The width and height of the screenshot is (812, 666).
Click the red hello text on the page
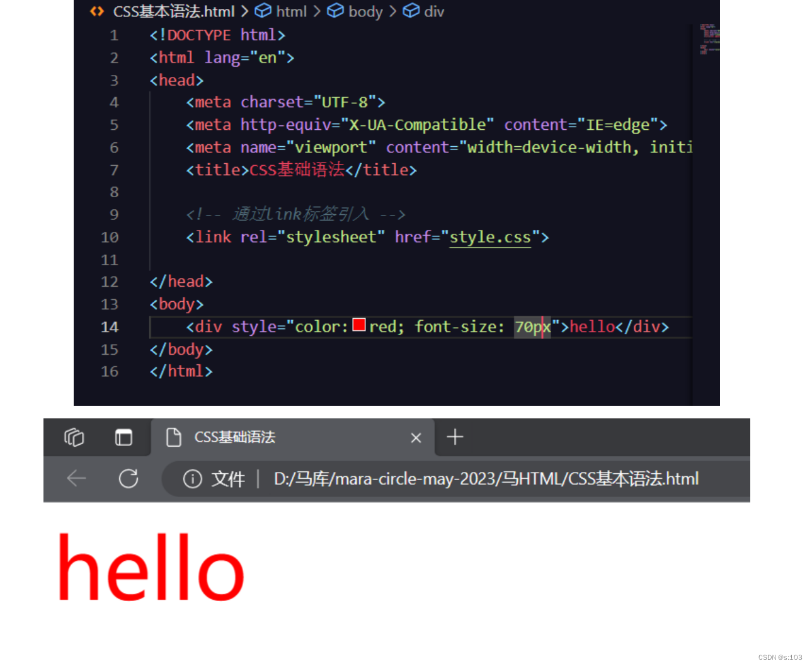click(151, 568)
